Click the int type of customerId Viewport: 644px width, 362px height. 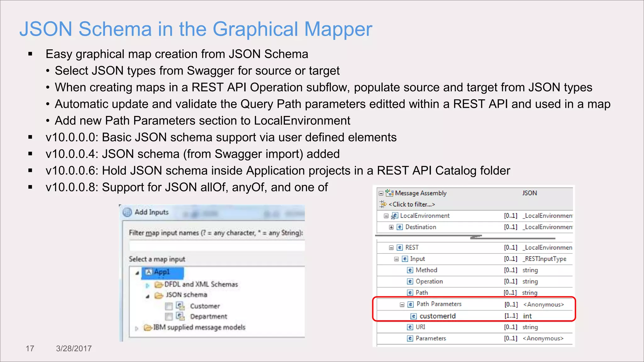pos(527,316)
